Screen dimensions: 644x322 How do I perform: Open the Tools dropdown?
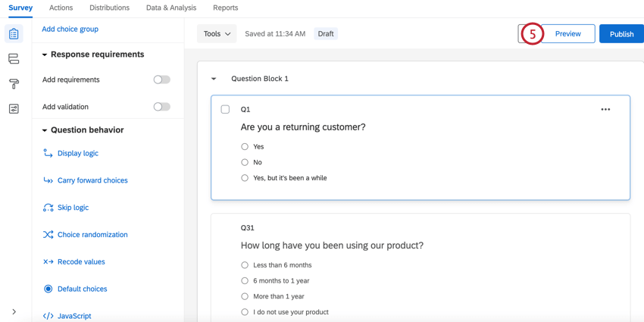tap(217, 34)
